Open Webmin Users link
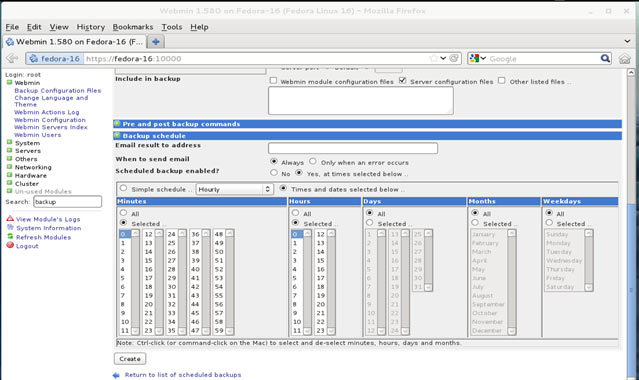Viewport: 639px width, 380px height. pyautogui.click(x=37, y=135)
